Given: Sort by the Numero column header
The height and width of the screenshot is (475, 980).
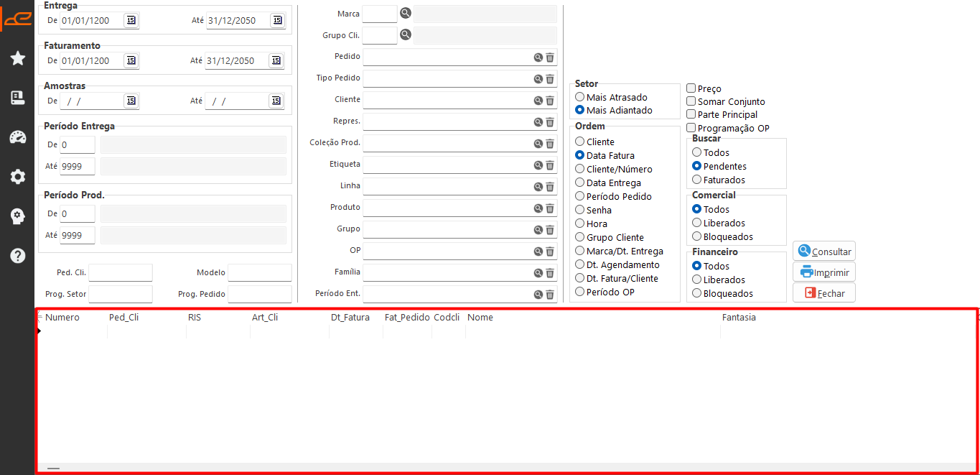Looking at the screenshot, I should [62, 317].
